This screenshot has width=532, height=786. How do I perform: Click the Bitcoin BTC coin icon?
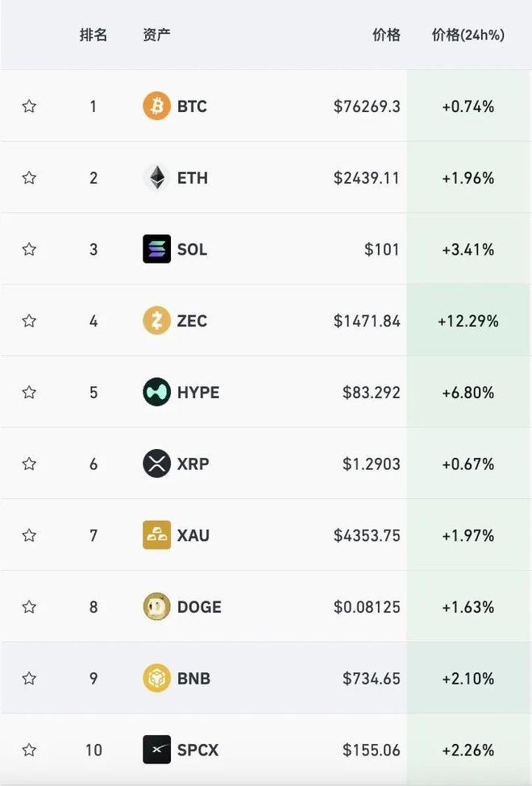click(x=156, y=106)
